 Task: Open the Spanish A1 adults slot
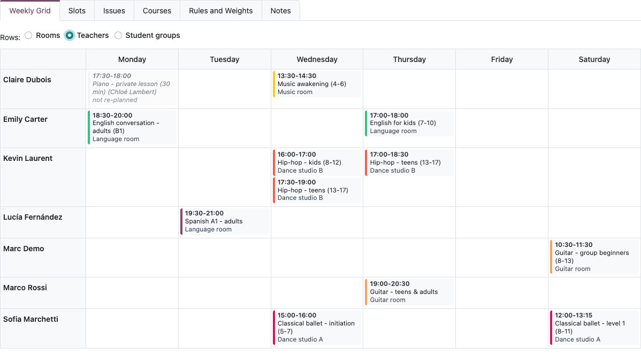pyautogui.click(x=224, y=221)
